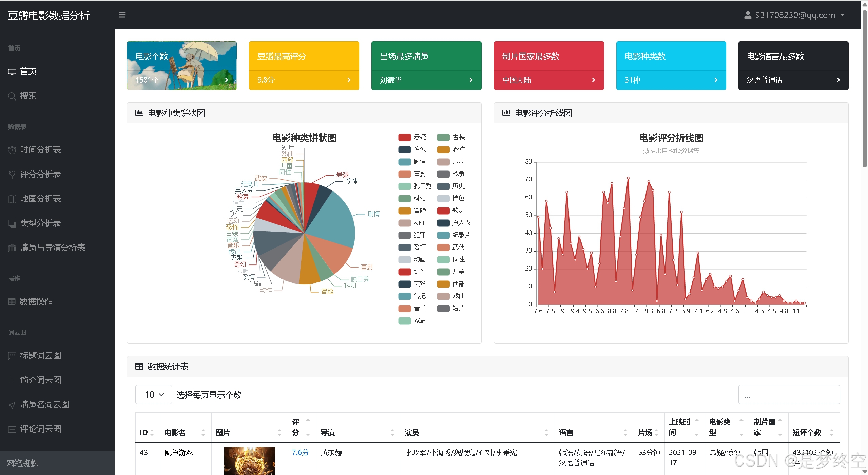Image resolution: width=868 pixels, height=475 pixels.
Task: Open the page size dropdown showing 10
Action: tap(154, 395)
